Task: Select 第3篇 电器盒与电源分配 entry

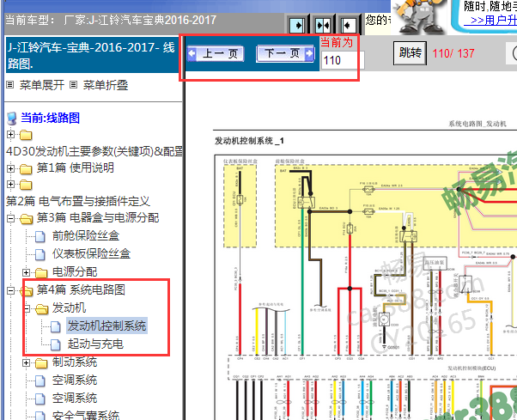Action: pyautogui.click(x=98, y=217)
